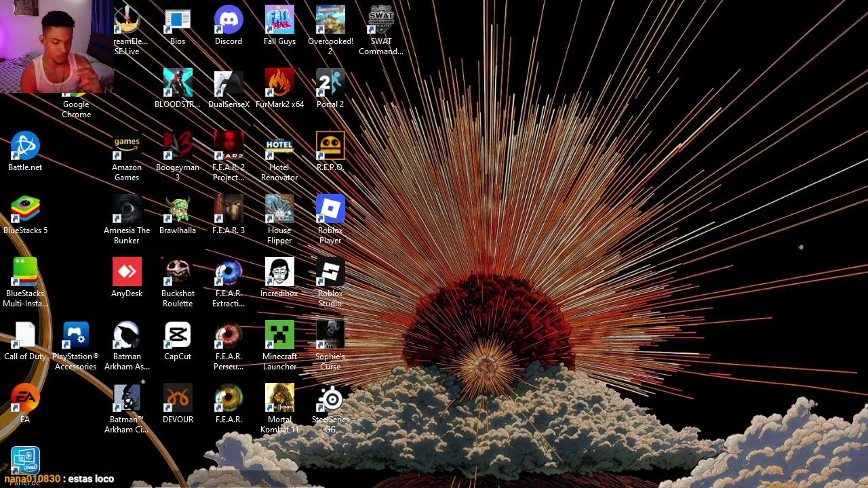Open the Call of Duty shortcut
The width and height of the screenshot is (868, 488).
[25, 342]
